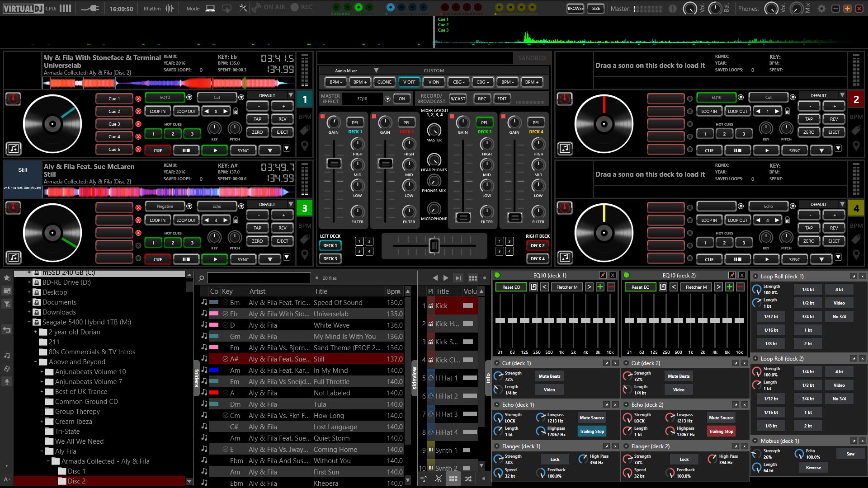
Task: Click the track search input field
Action: [259, 278]
